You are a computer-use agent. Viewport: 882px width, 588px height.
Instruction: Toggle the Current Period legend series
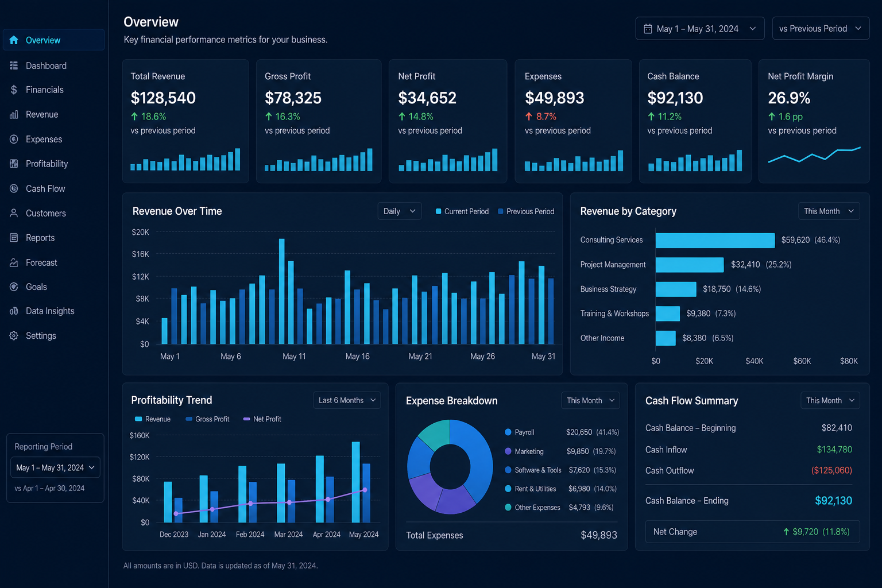click(462, 211)
